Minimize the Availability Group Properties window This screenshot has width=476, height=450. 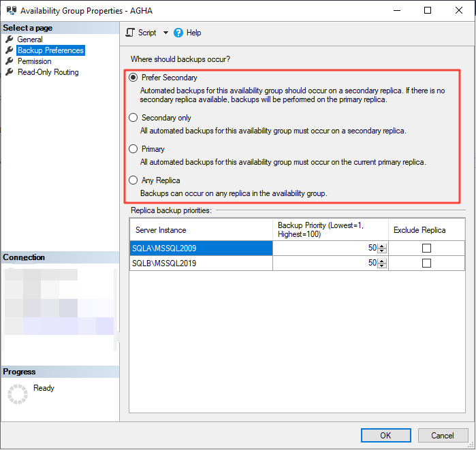397,10
